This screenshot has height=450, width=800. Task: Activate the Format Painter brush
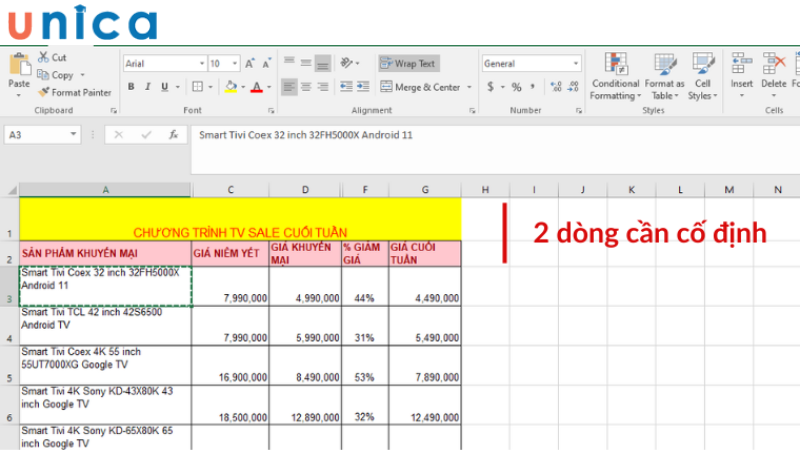[x=44, y=92]
